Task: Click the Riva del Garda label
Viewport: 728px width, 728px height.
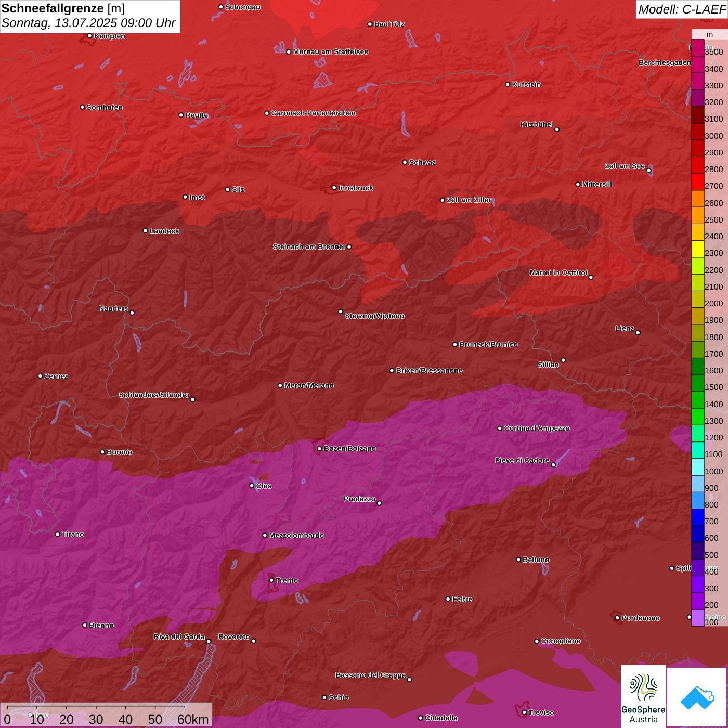Action: (179, 636)
